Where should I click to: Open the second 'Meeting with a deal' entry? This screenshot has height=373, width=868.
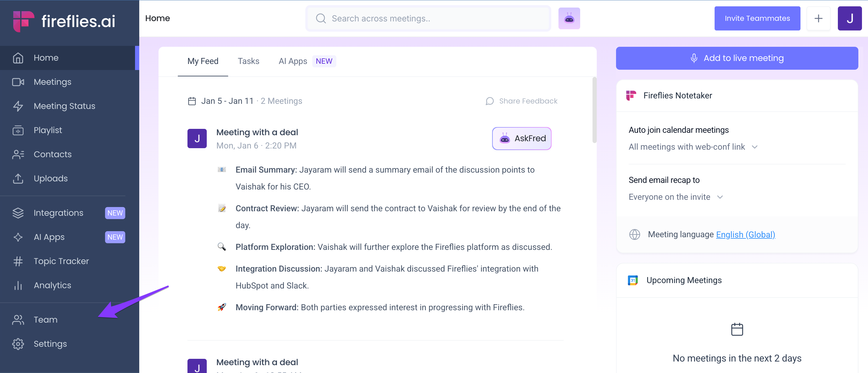tap(257, 362)
